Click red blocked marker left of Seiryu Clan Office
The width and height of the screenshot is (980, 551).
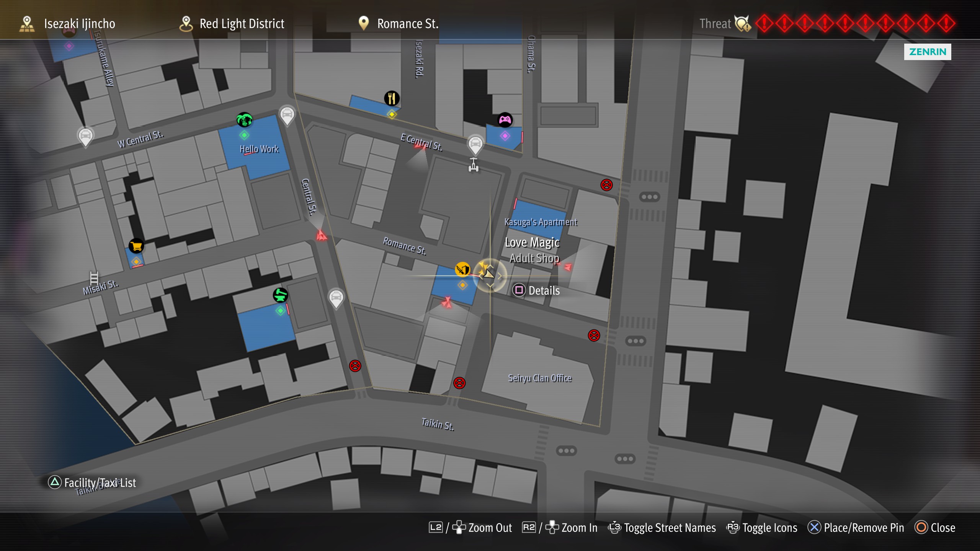click(459, 383)
